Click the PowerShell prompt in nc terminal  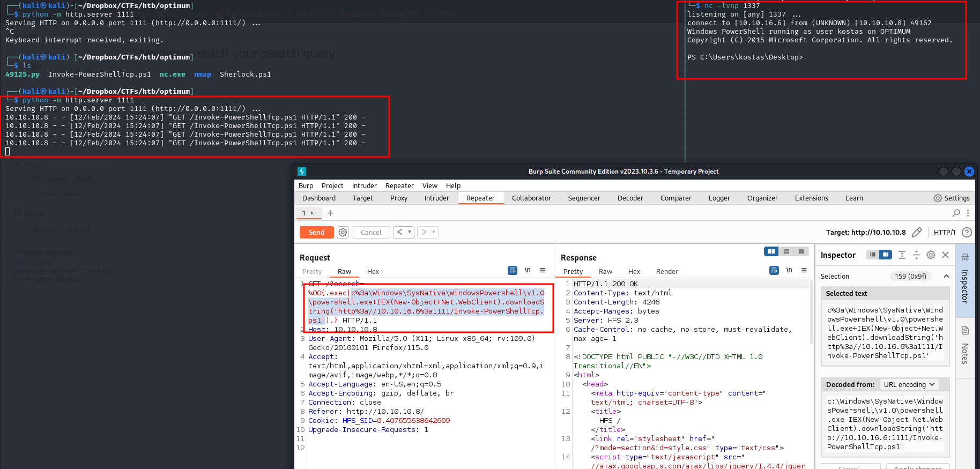[745, 57]
